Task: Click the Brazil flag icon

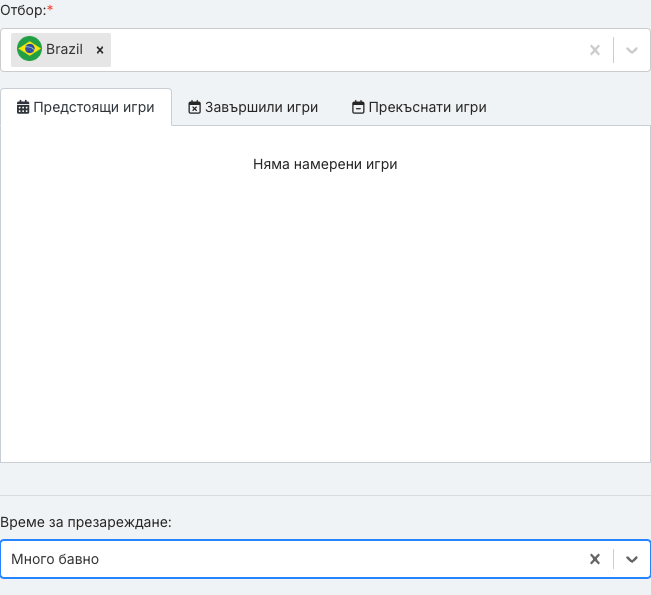Action: (29, 49)
